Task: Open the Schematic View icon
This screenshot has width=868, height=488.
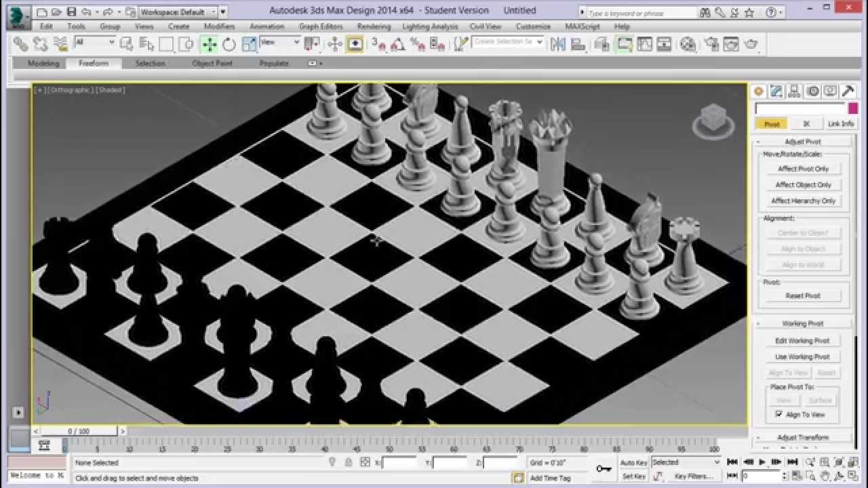Action: click(x=664, y=44)
